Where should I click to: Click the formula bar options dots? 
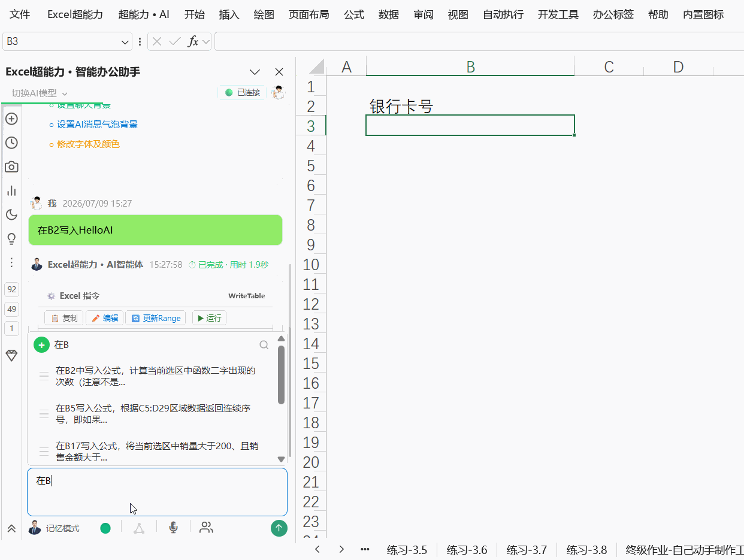(x=140, y=42)
